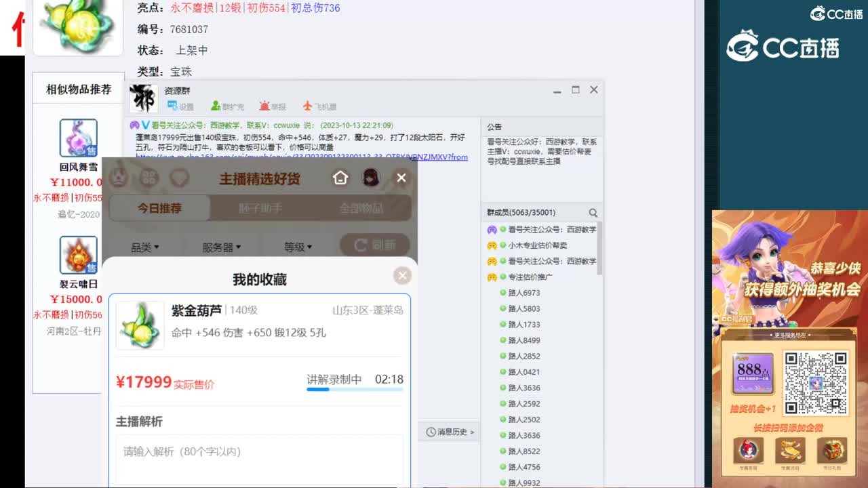868x488 pixels.
Task: Click the heart favorites icon in panel header
Action: 179,178
